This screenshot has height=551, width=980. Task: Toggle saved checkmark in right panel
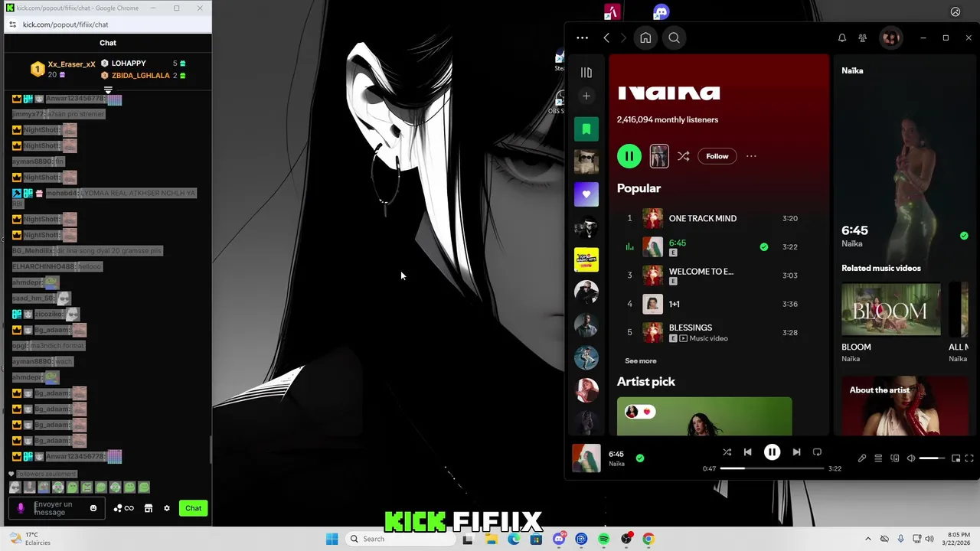(x=964, y=236)
